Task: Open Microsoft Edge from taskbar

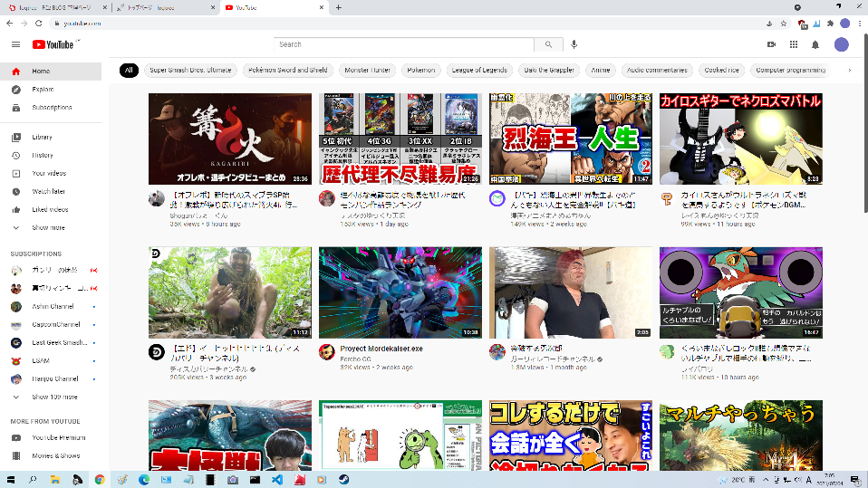Action: tap(144, 480)
